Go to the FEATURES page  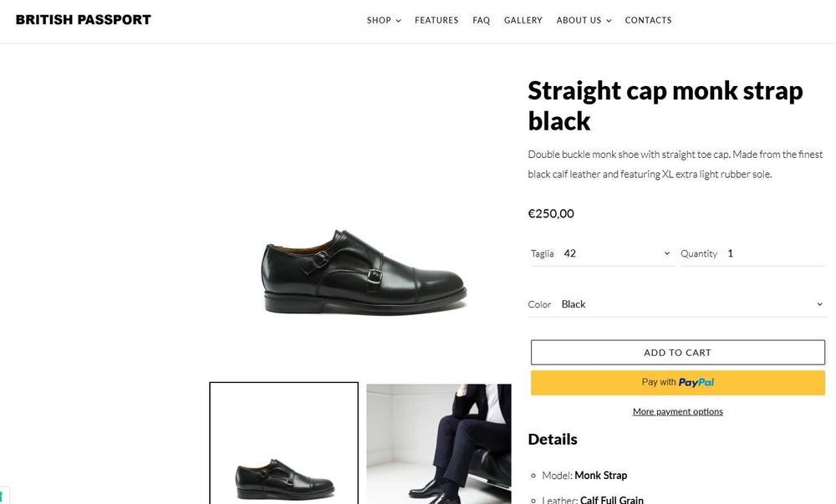tap(436, 20)
